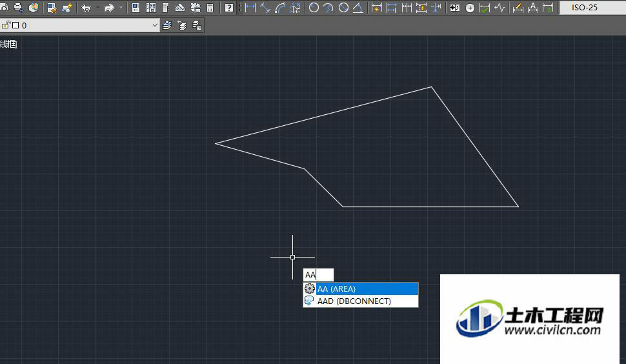Image resolution: width=626 pixels, height=364 pixels.
Task: Open the Markup Set Manager icon
Action: pyautogui.click(x=196, y=7)
